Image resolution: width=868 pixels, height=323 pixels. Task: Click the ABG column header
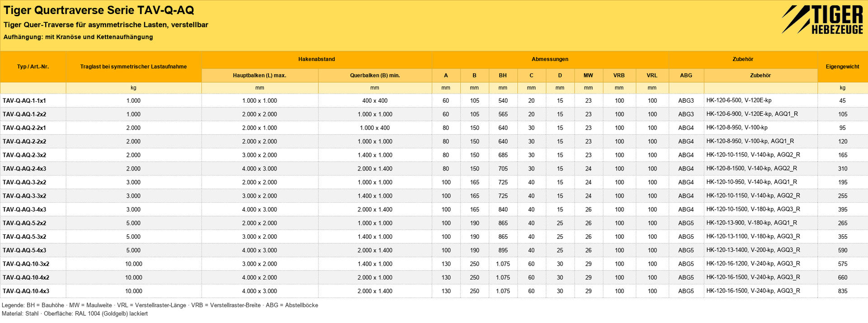(686, 76)
